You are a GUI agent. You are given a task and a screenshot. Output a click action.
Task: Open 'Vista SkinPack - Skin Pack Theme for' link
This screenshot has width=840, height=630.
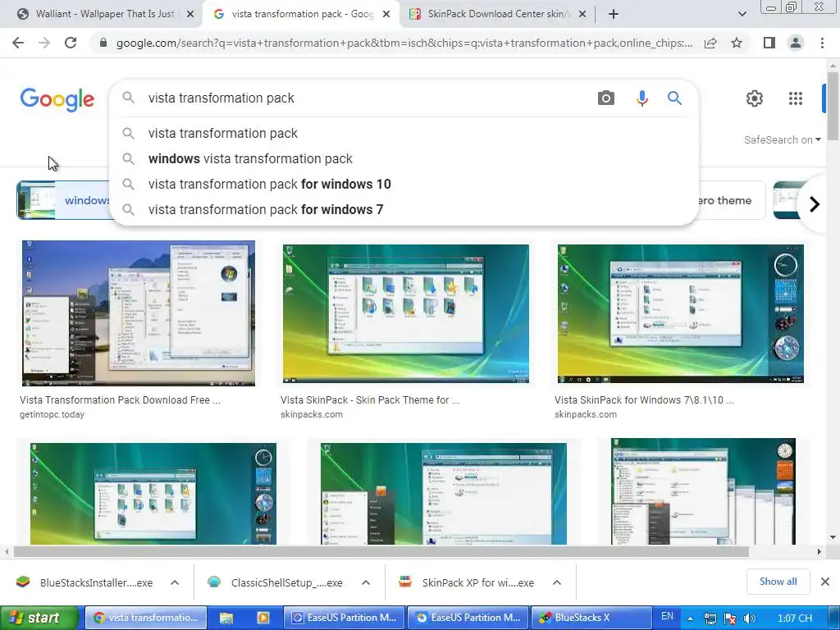370,399
